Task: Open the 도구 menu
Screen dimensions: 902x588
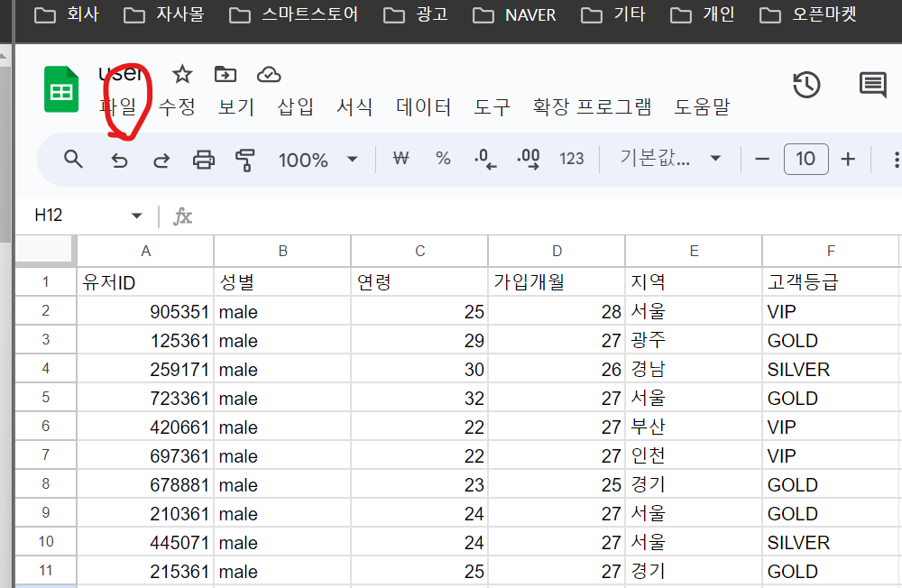Action: tap(492, 107)
